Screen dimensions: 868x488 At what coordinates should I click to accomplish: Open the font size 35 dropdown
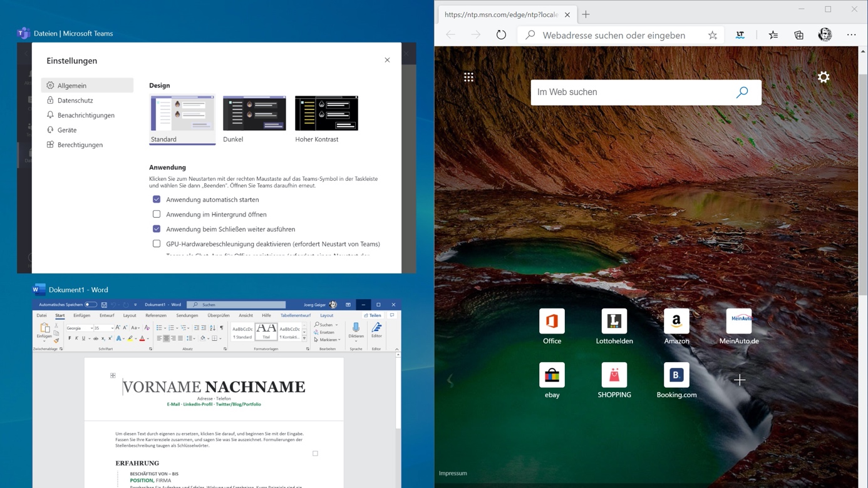(112, 328)
